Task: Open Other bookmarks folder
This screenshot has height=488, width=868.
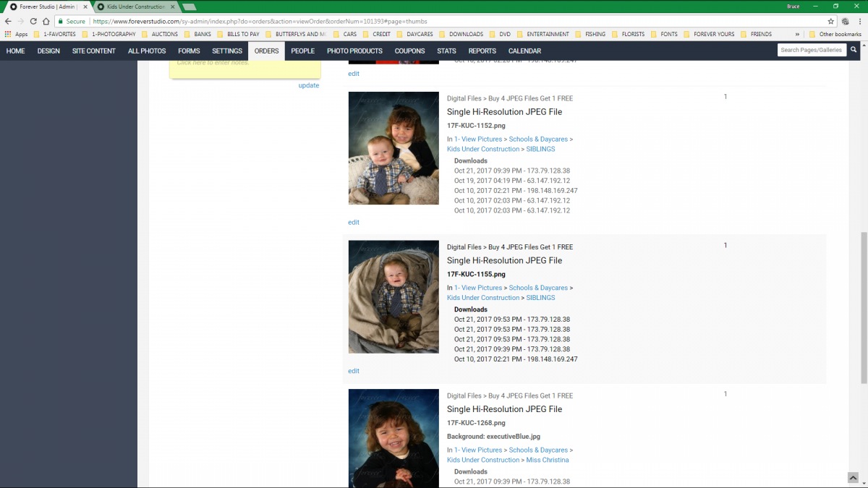Action: click(835, 34)
